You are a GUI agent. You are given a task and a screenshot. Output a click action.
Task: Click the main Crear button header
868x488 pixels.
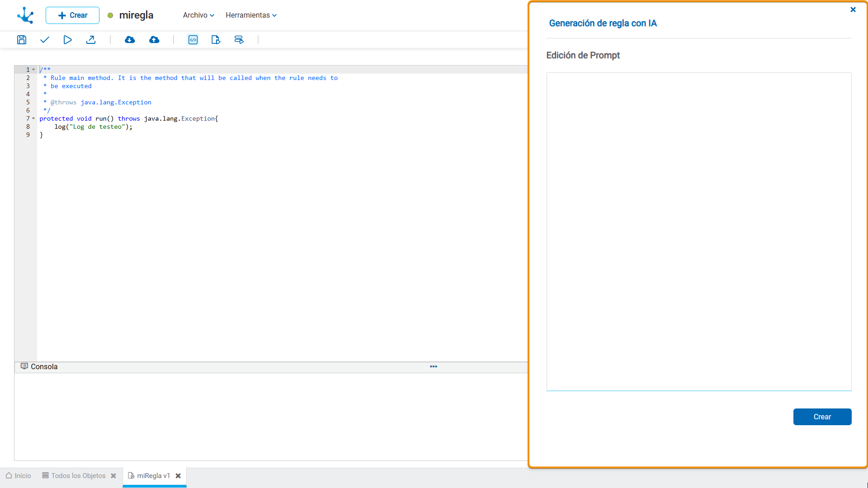coord(72,15)
